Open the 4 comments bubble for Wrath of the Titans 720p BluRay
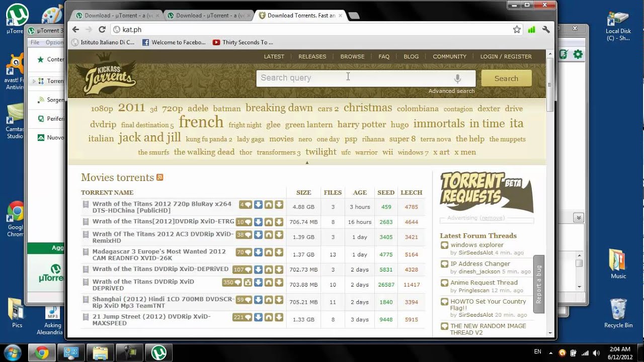 246,205
